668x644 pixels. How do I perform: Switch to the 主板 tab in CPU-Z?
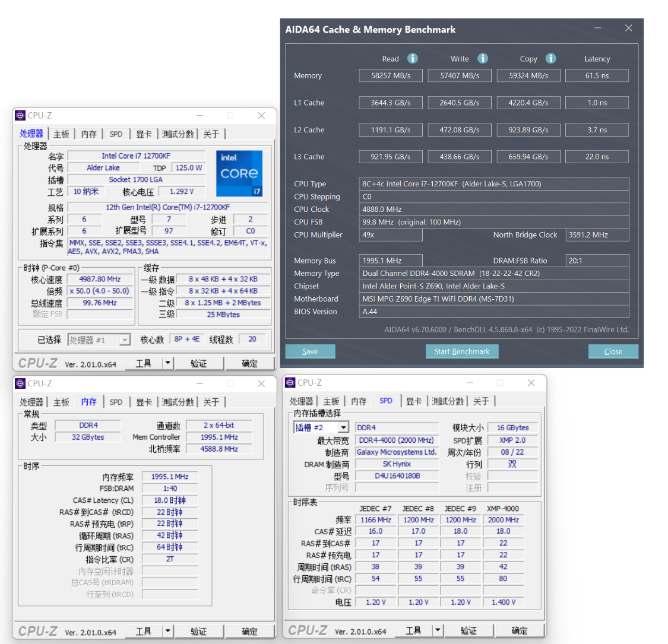[x=61, y=134]
